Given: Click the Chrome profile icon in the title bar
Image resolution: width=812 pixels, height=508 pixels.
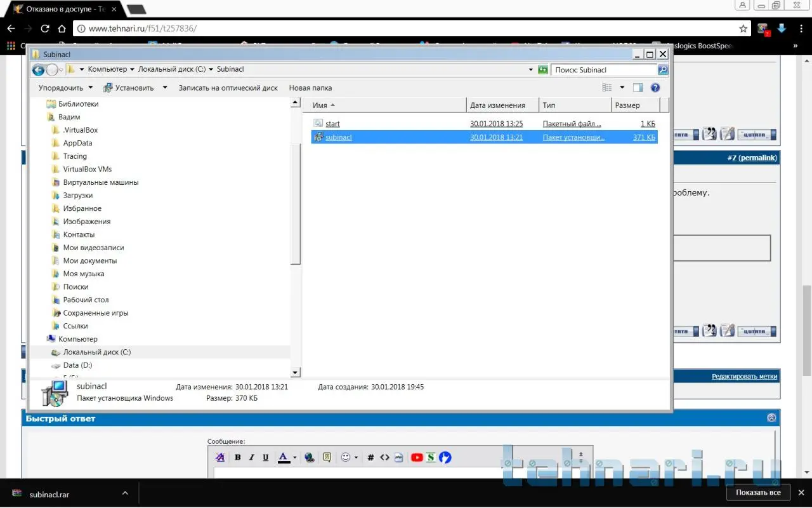Looking at the screenshot, I should pyautogui.click(x=743, y=5).
